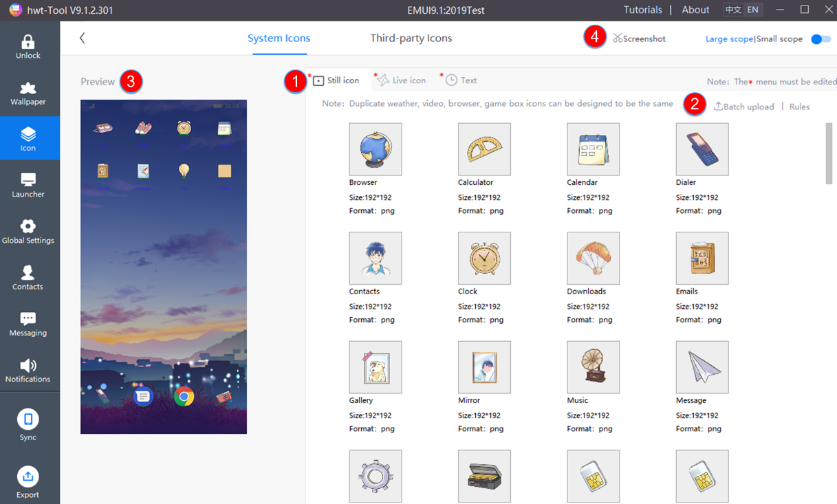Click the Export icon in the sidebar

(28, 481)
